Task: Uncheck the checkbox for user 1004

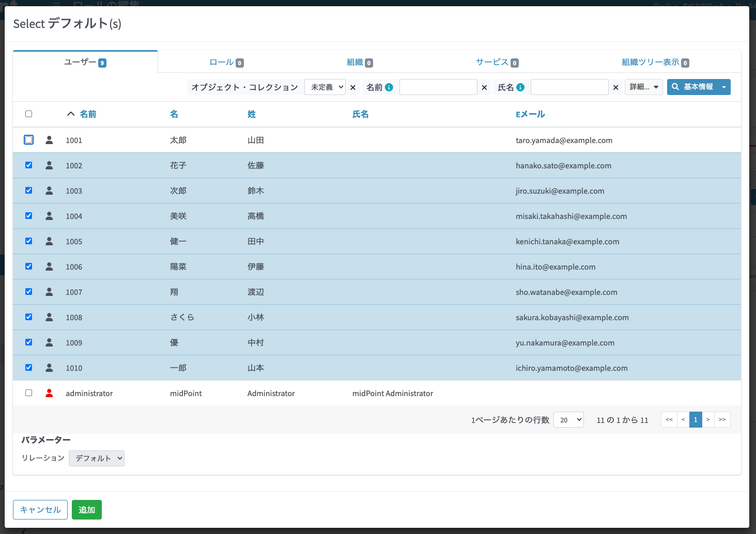Action: (x=29, y=216)
